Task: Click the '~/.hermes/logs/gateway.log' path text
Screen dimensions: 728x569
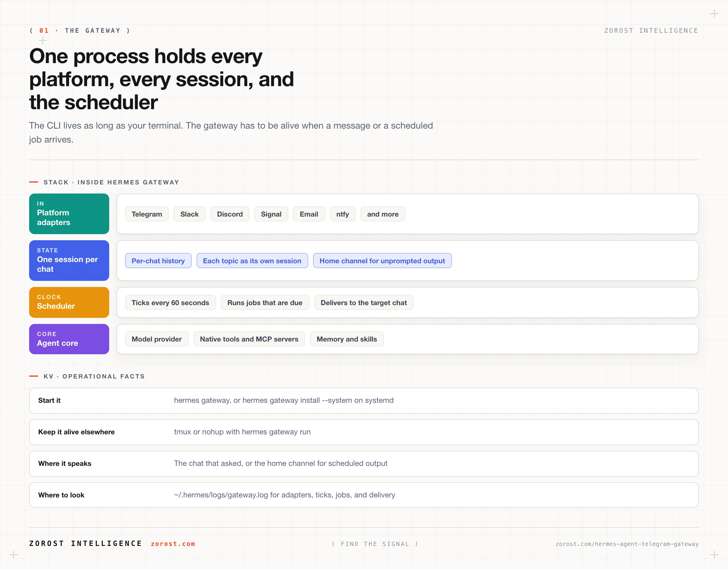Action: [x=221, y=495]
